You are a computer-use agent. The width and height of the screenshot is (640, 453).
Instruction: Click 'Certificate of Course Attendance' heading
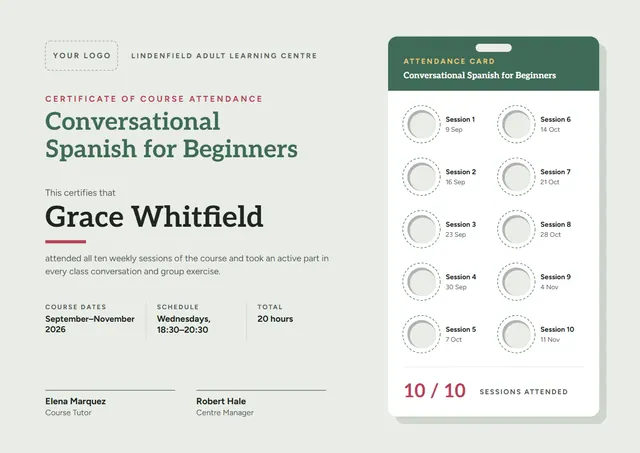point(154,99)
